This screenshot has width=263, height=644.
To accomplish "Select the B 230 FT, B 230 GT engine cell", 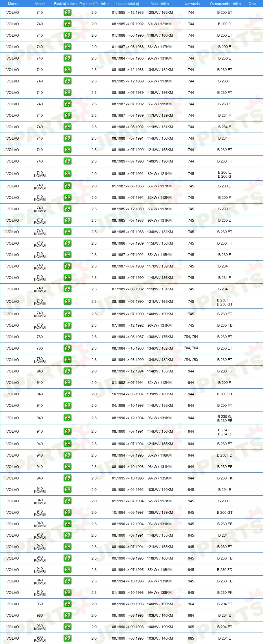I will [x=225, y=302].
